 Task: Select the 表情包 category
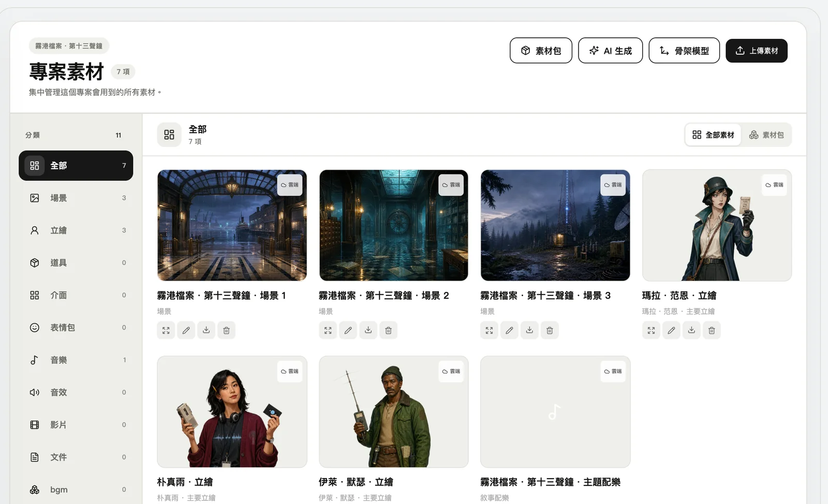(76, 328)
